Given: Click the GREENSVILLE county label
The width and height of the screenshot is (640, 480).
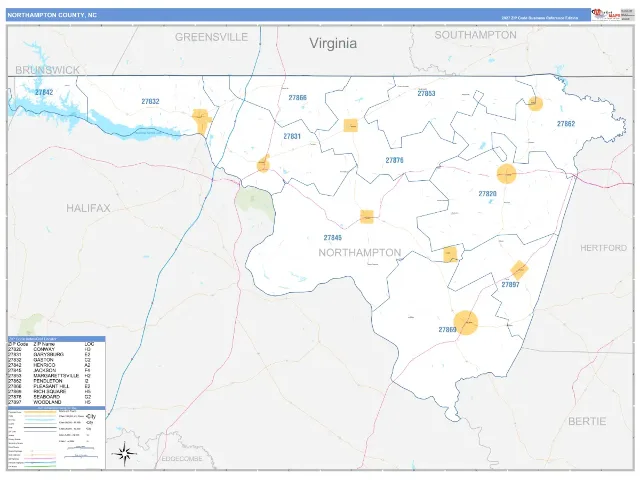Looking at the screenshot, I should pyautogui.click(x=211, y=37).
